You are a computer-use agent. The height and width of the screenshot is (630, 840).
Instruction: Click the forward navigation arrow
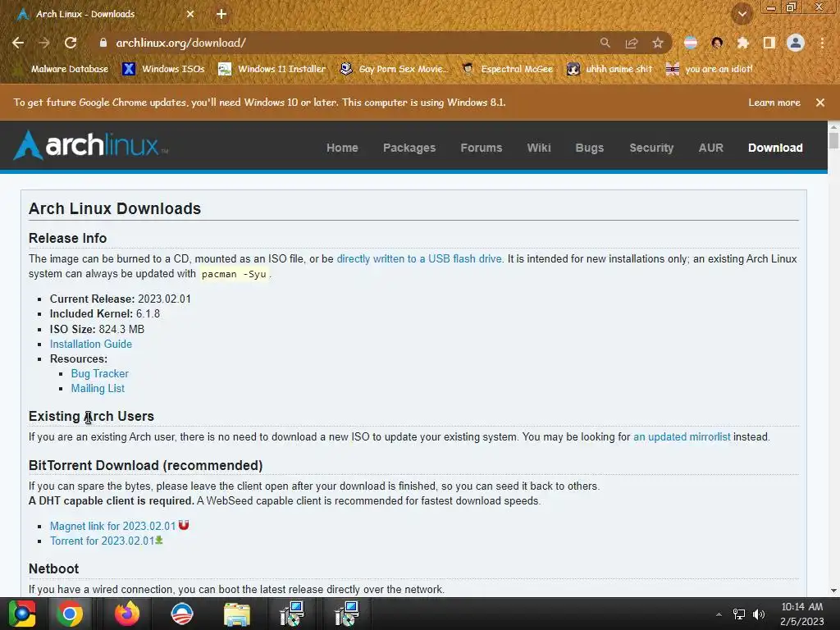[44, 43]
